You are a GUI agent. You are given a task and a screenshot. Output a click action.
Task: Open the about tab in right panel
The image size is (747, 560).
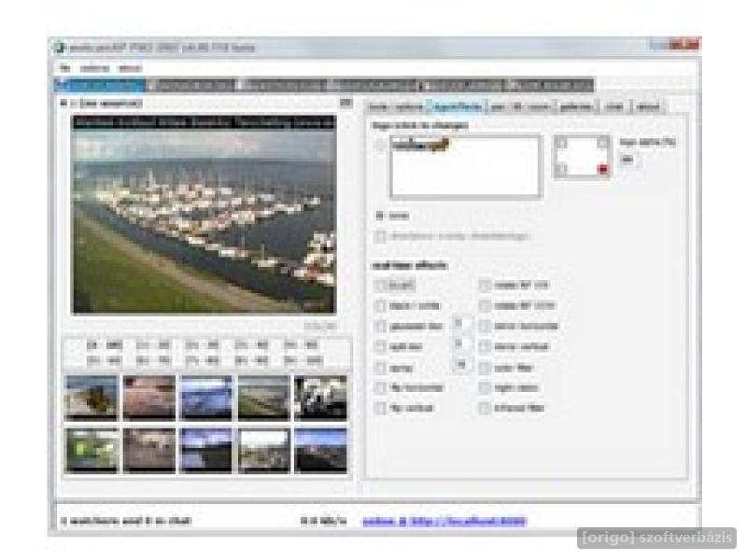click(648, 107)
